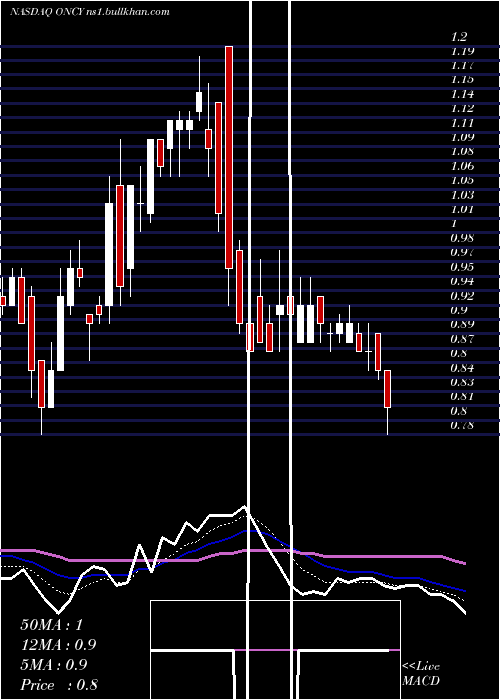Click the 0.81 price axis label

click(462, 396)
